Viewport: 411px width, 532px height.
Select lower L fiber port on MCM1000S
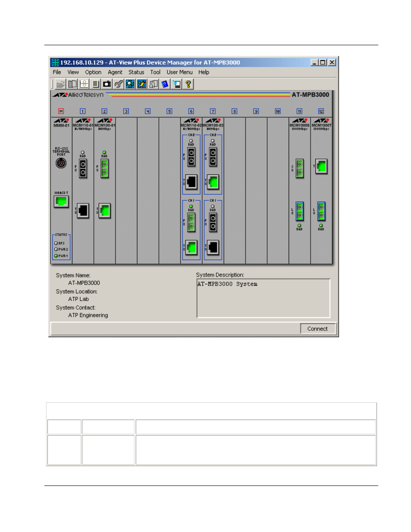click(300, 211)
